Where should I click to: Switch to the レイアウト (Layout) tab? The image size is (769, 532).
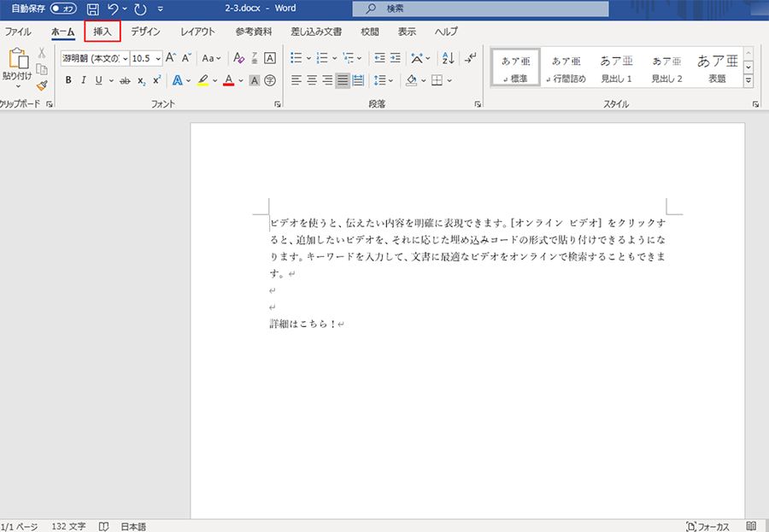tap(197, 32)
